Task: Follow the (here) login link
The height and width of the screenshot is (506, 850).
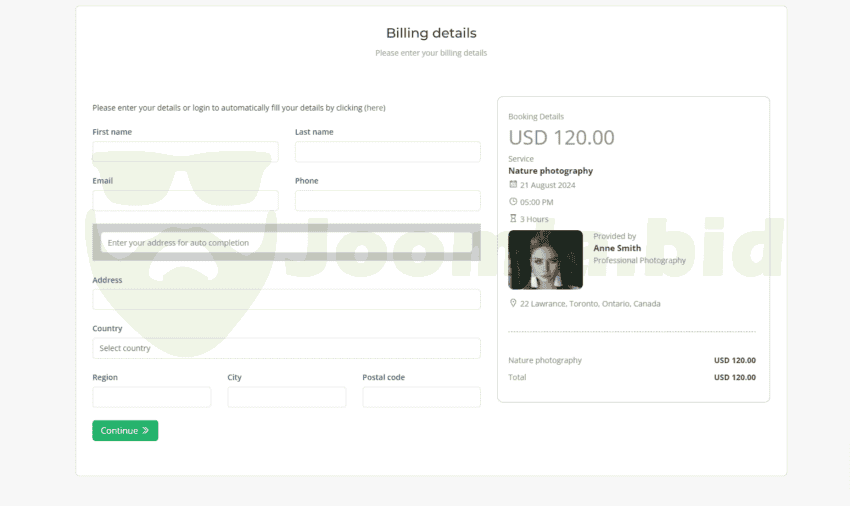Action: (x=375, y=108)
